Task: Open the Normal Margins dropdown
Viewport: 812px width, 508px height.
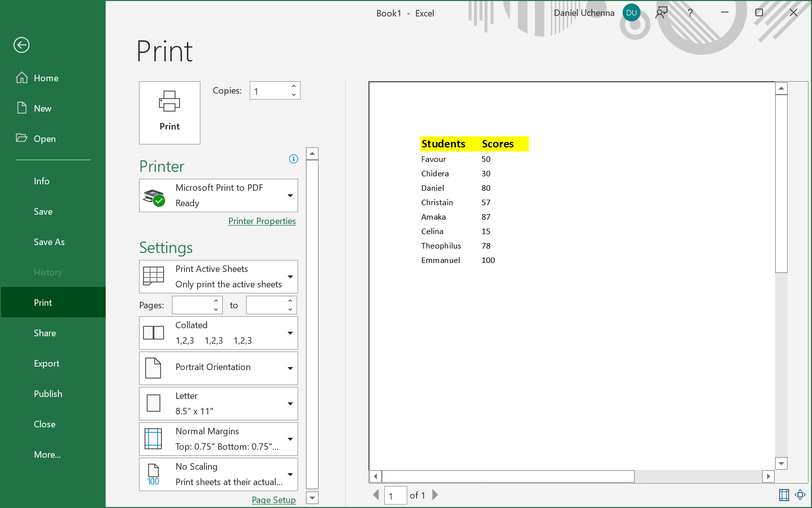Action: (x=218, y=439)
